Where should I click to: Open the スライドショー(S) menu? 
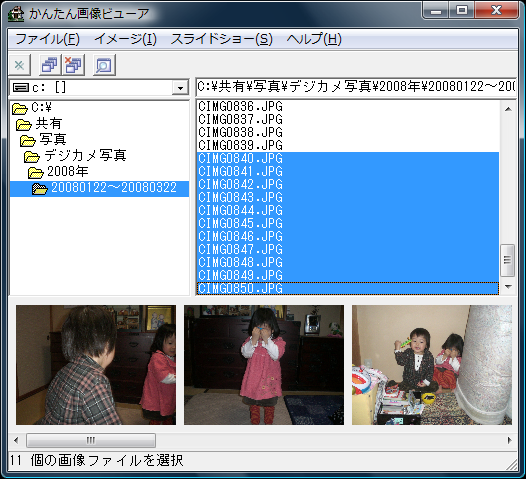click(x=221, y=39)
